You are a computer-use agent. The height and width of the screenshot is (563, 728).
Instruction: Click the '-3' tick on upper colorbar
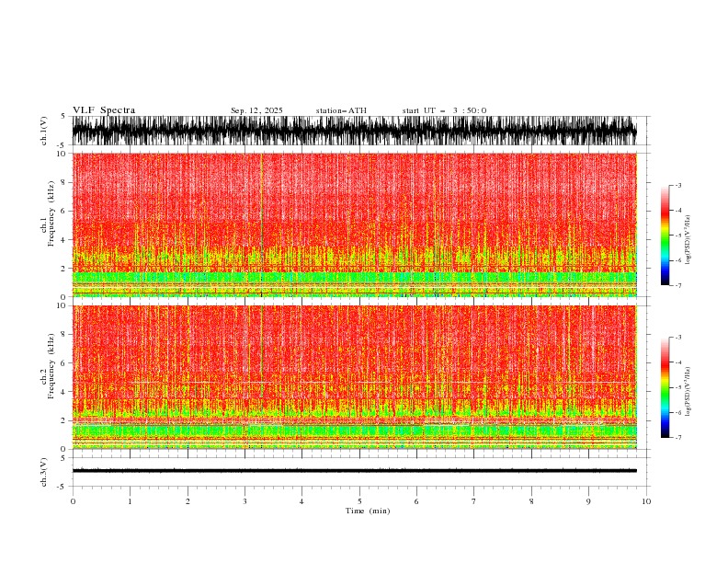tap(677, 185)
